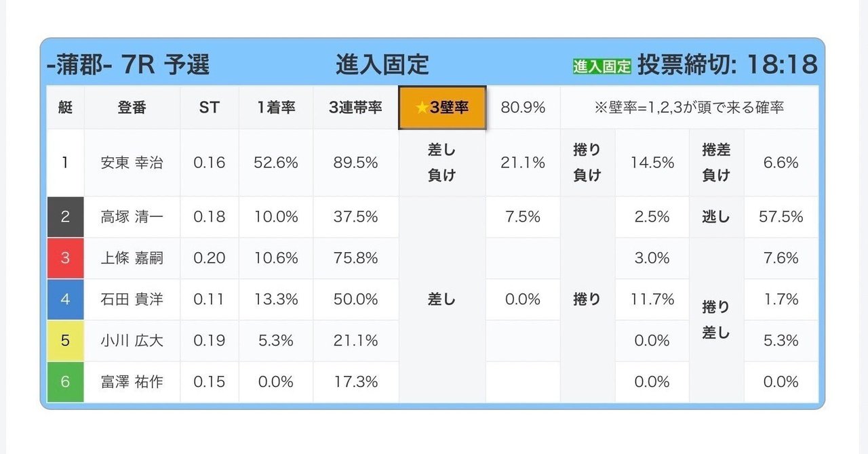Click the ST column header
The width and height of the screenshot is (868, 454).
(209, 108)
